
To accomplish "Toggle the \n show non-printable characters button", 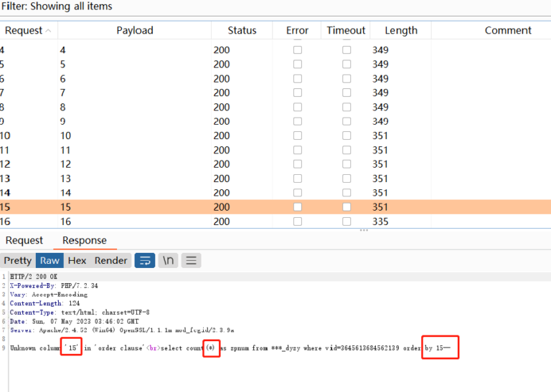I will [168, 260].
